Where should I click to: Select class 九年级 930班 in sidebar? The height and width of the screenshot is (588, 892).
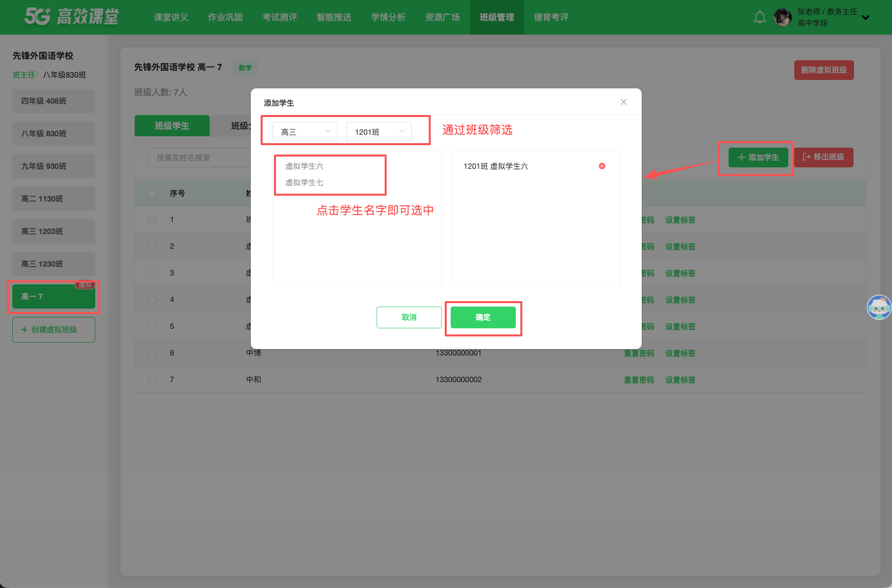point(54,166)
